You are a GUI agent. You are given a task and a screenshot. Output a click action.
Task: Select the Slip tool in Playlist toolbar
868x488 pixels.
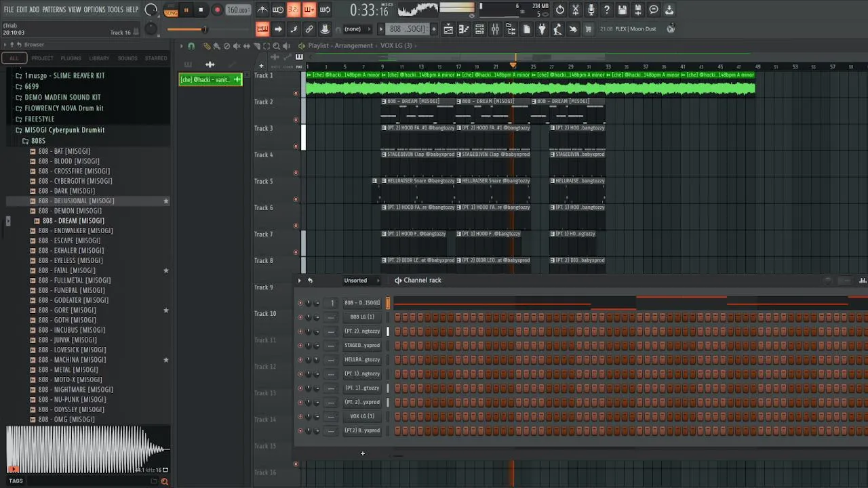246,46
